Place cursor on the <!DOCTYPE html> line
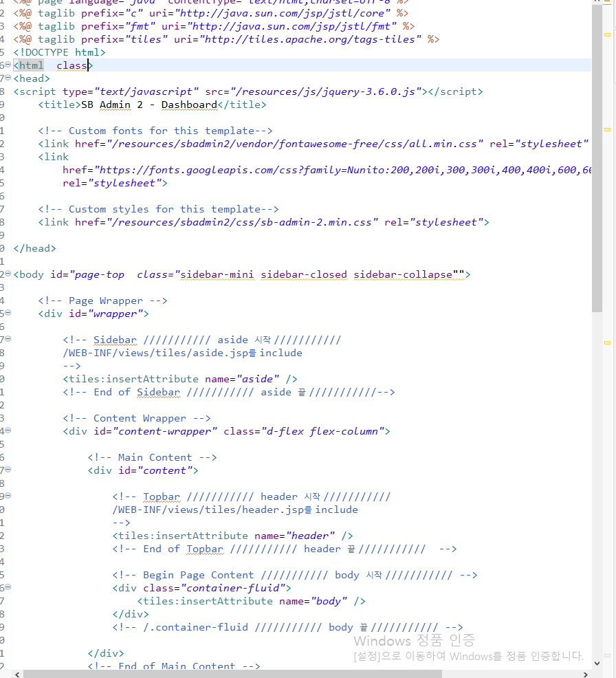Screen dimensions: 616x678 pyautogui.click(x=59, y=52)
